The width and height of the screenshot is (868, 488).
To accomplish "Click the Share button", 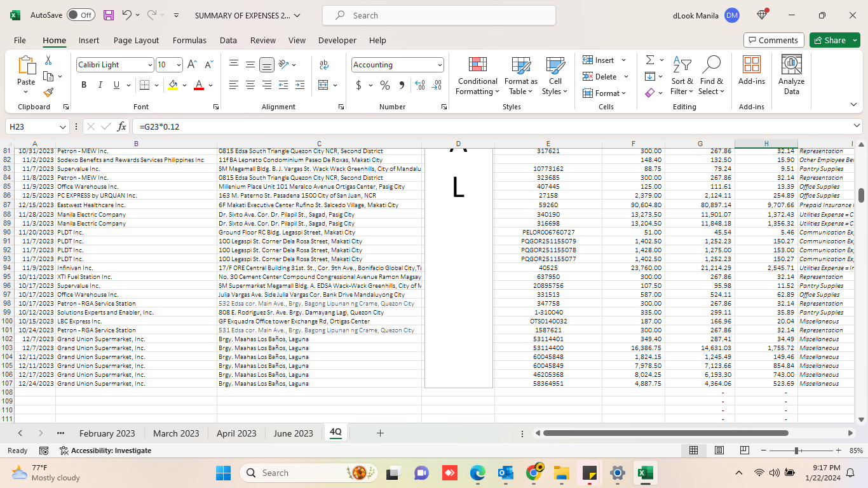I will point(834,40).
